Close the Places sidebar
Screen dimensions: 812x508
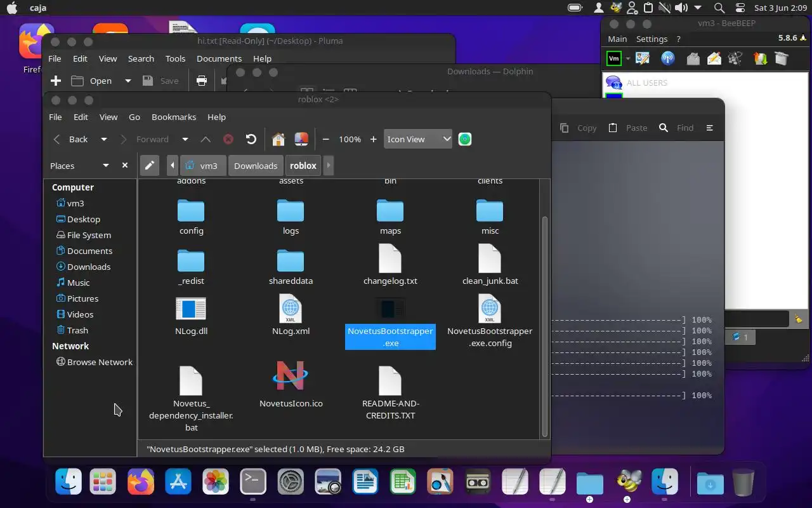point(125,165)
